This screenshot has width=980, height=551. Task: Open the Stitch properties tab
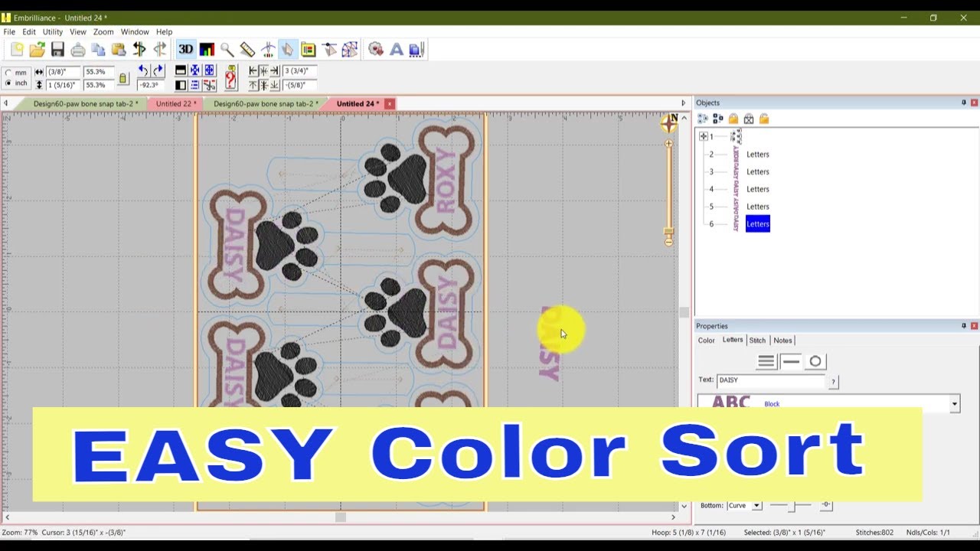coord(757,341)
